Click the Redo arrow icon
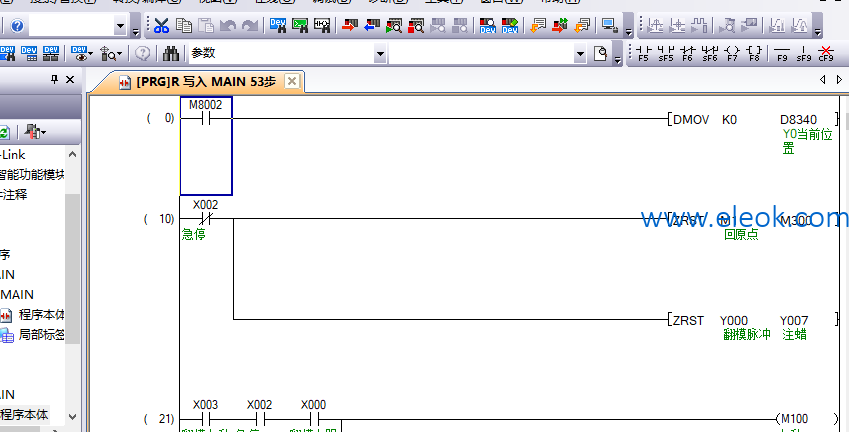Image resolution: width=849 pixels, height=432 pixels. click(x=250, y=25)
